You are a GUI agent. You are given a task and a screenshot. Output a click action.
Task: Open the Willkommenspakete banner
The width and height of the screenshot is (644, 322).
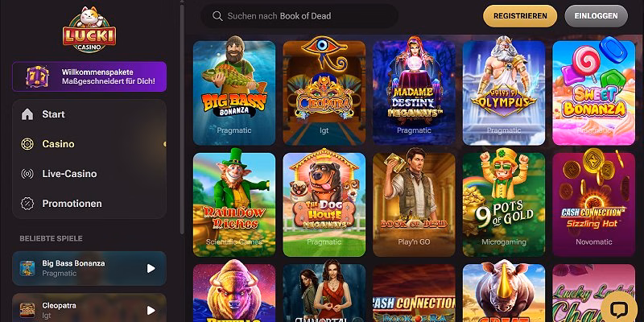click(89, 76)
